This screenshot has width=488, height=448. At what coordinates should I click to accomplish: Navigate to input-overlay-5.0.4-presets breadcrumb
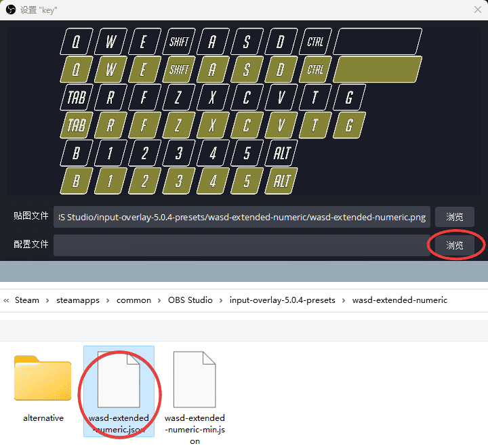[282, 300]
